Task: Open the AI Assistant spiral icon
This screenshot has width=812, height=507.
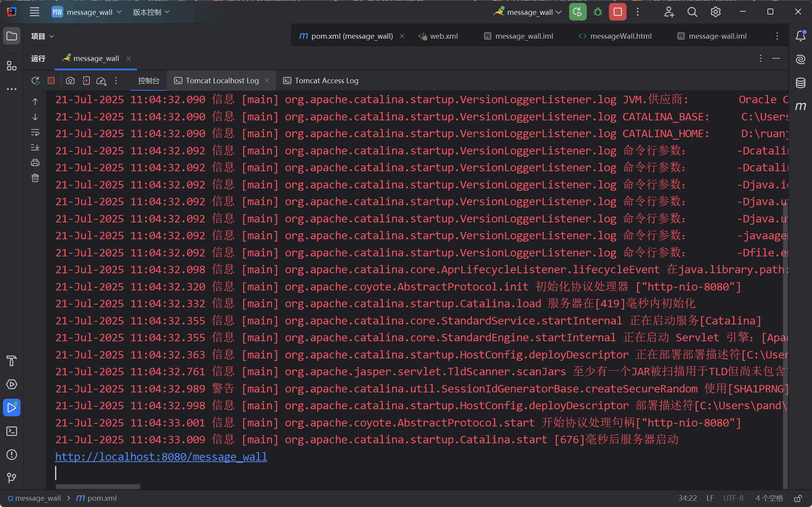Action: coord(800,59)
